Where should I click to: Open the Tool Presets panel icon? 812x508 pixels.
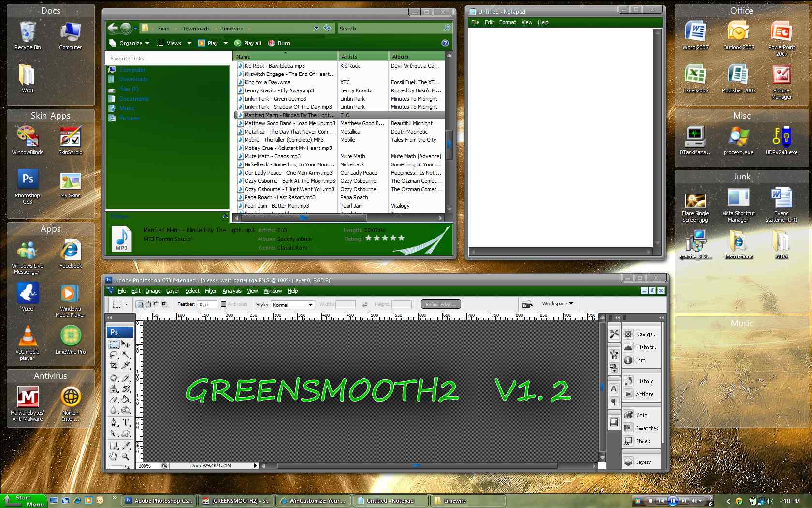614,334
